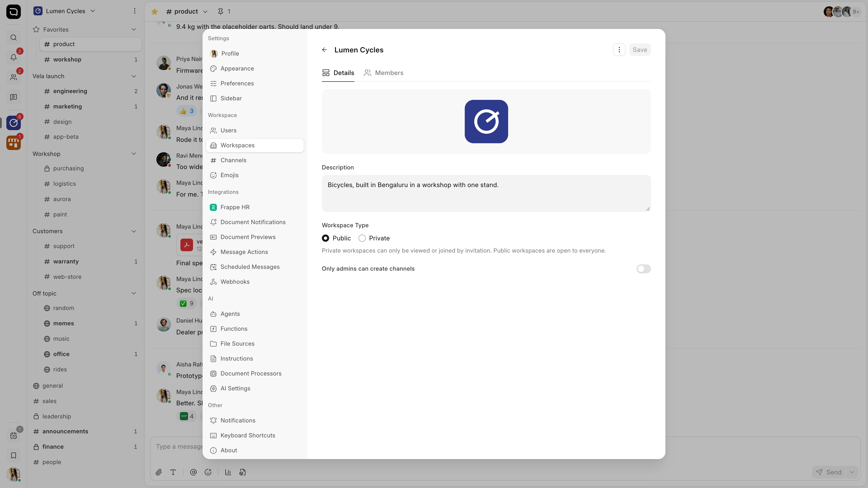
Task: Open Users in workspace settings
Action: point(255,130)
